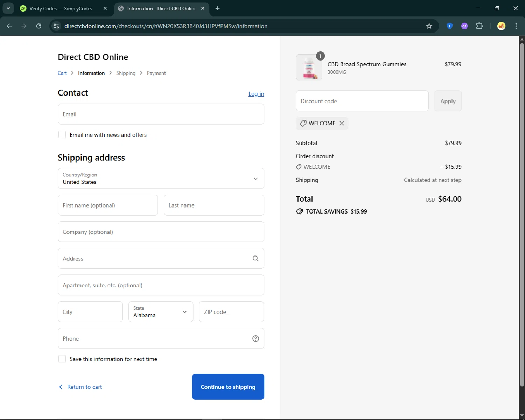
Task: Close the Verify Codes SimplyCodes tab
Action: 105,8
